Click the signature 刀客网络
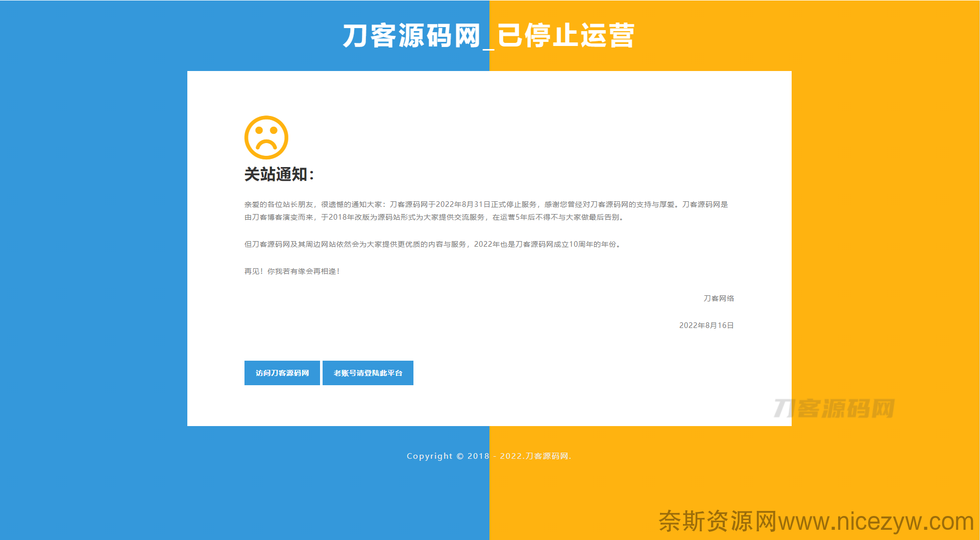 [719, 298]
